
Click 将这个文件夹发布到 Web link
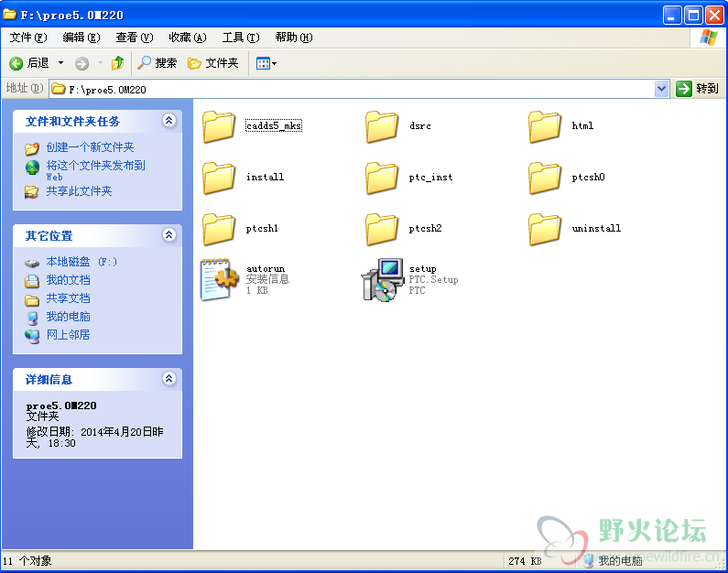(x=95, y=170)
